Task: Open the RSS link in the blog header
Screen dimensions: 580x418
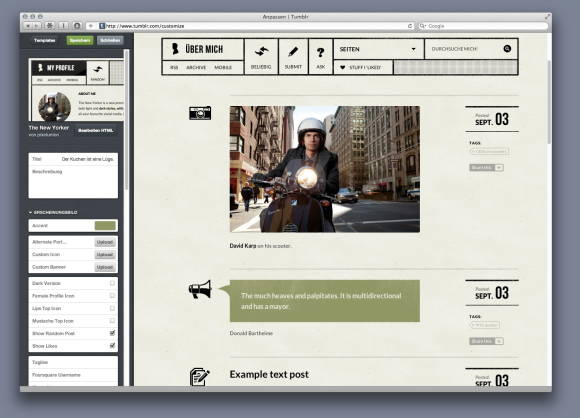Action: coord(174,67)
